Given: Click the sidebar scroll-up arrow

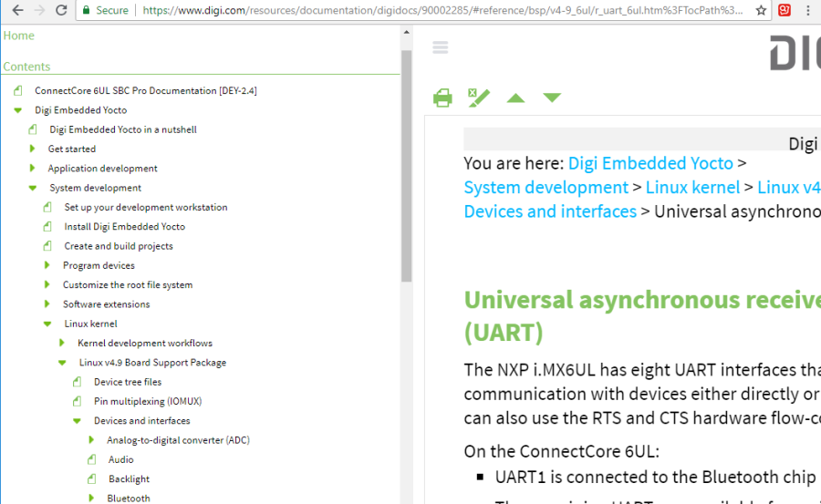Looking at the screenshot, I should coord(406,33).
